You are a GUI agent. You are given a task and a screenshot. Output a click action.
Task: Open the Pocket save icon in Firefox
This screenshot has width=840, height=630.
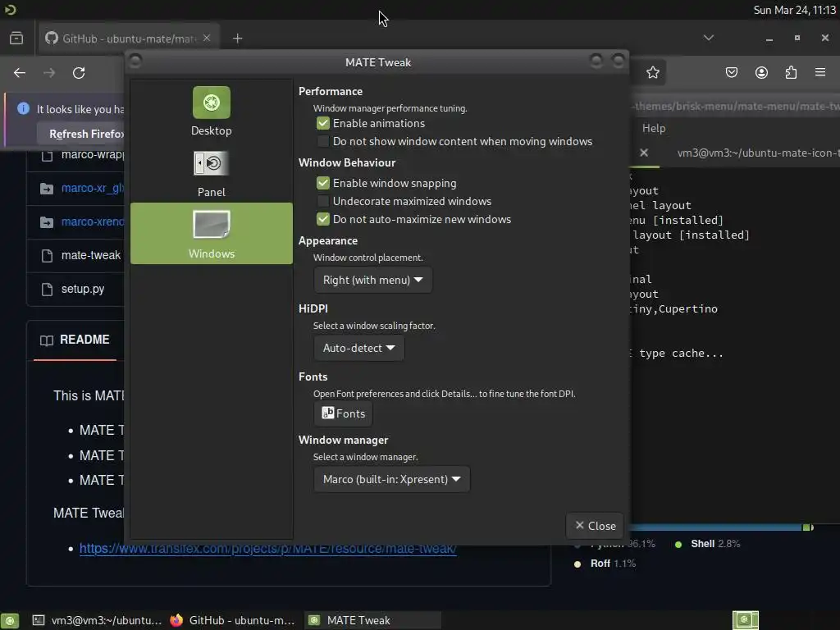click(x=731, y=72)
